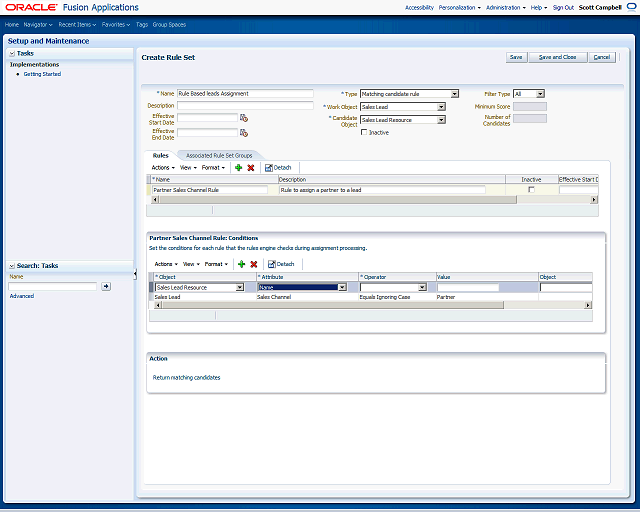Image resolution: width=640 pixels, height=512 pixels.
Task: Click the Save and Close button
Action: 558,57
